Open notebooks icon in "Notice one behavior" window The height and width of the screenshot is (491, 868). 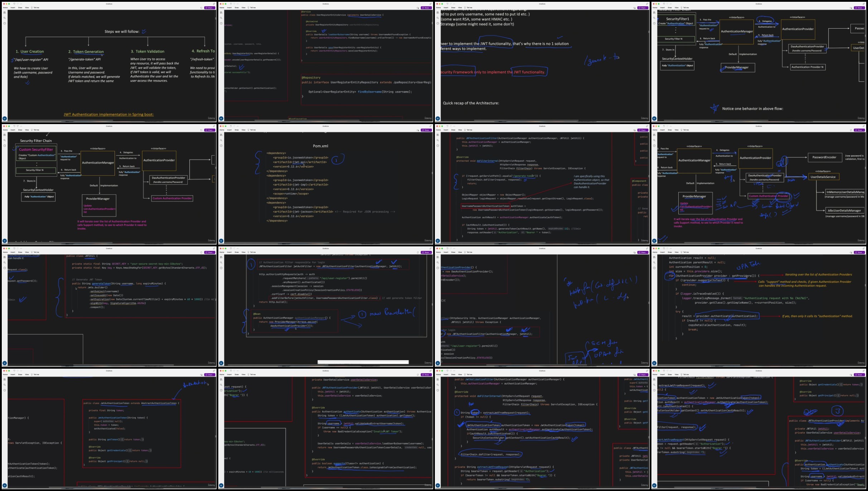[x=654, y=13]
